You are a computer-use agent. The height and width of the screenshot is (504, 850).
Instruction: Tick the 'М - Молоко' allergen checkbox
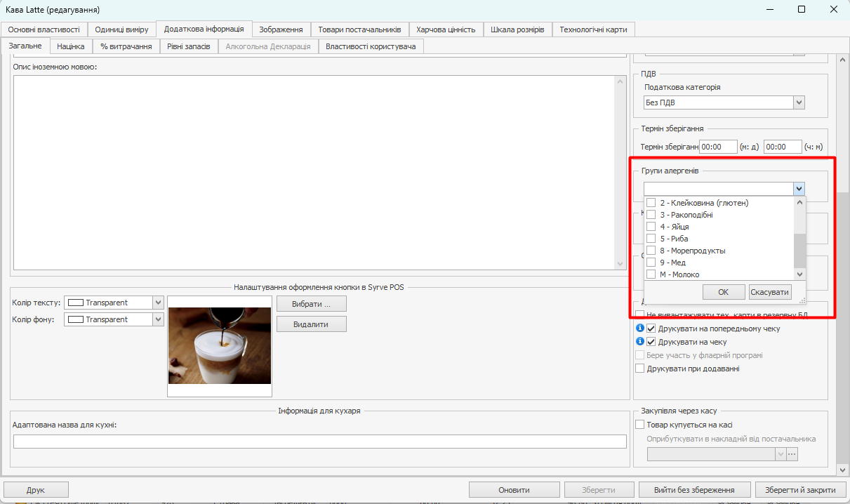pos(651,274)
